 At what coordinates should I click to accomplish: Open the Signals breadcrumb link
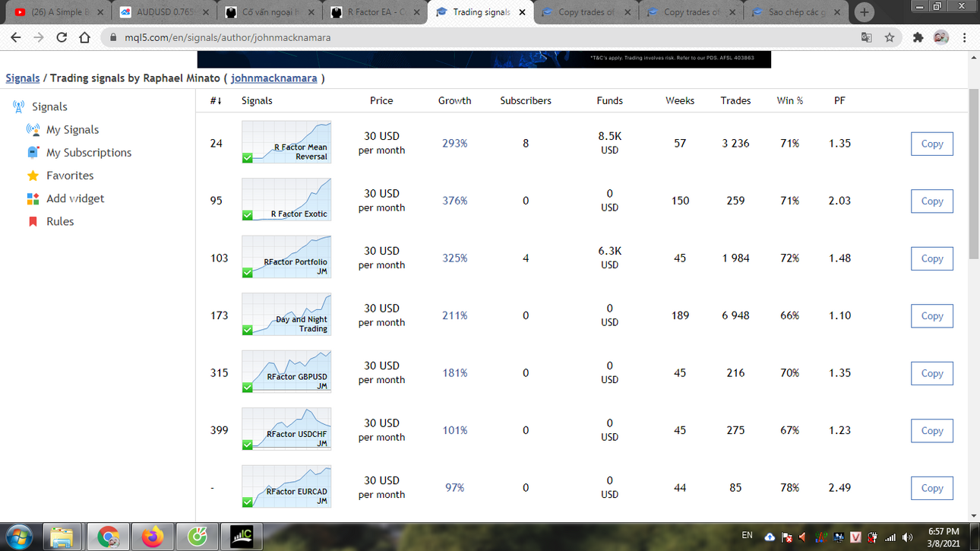(23, 78)
